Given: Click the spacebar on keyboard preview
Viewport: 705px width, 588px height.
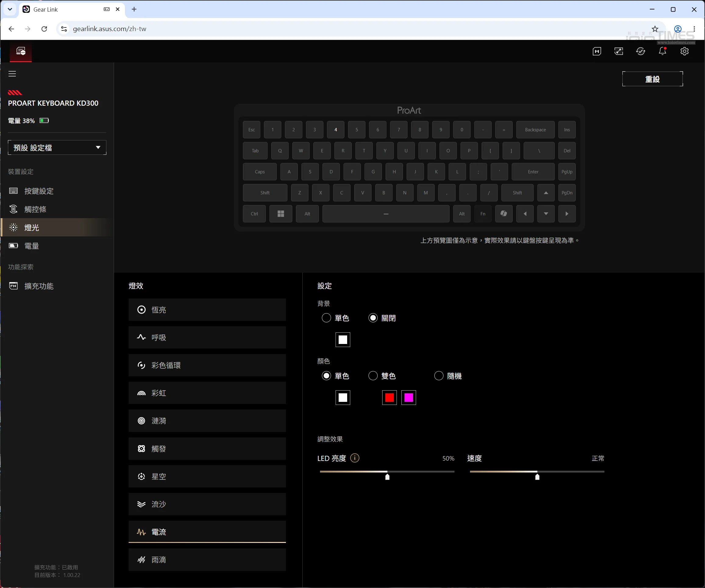Looking at the screenshot, I should pyautogui.click(x=386, y=214).
